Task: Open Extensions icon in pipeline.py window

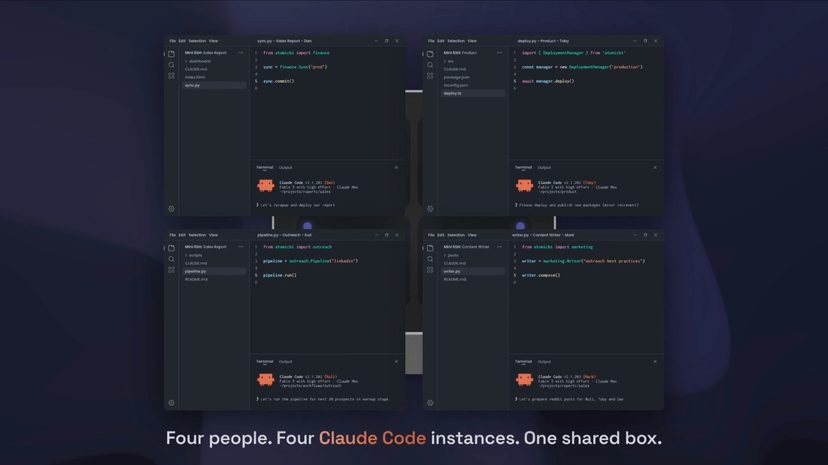Action: (x=172, y=270)
